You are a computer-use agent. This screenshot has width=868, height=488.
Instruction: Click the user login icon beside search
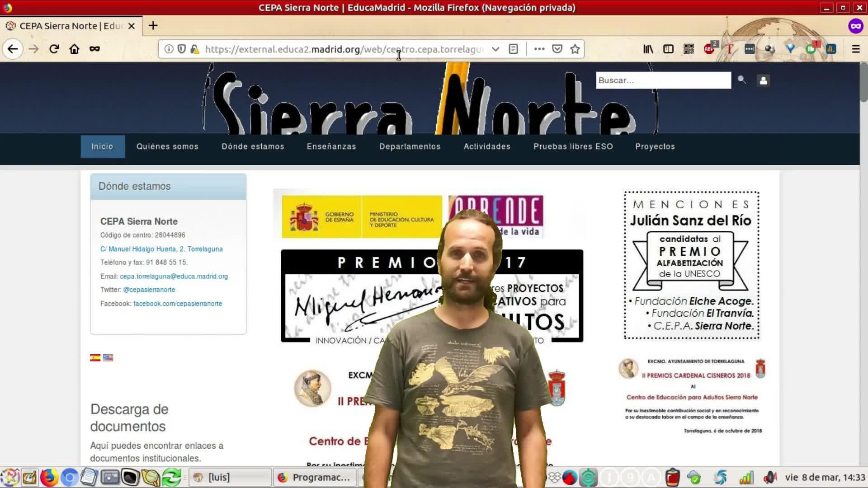click(763, 80)
